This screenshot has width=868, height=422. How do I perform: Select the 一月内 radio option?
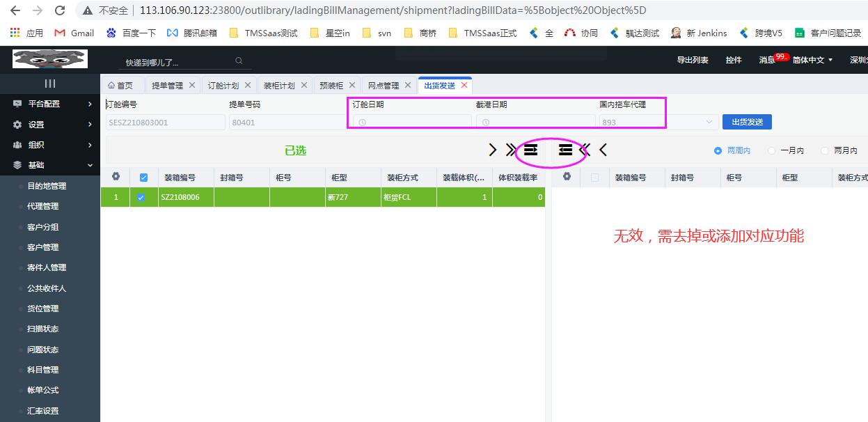(786, 150)
